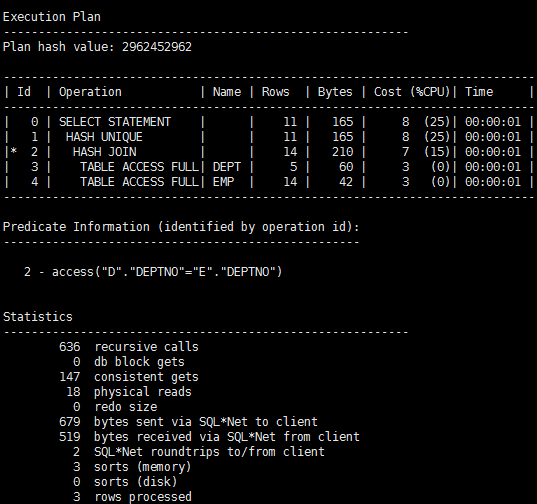Click '679 bytes sent via SQL*Net to client'
This screenshot has height=504, width=537.
(x=188, y=422)
